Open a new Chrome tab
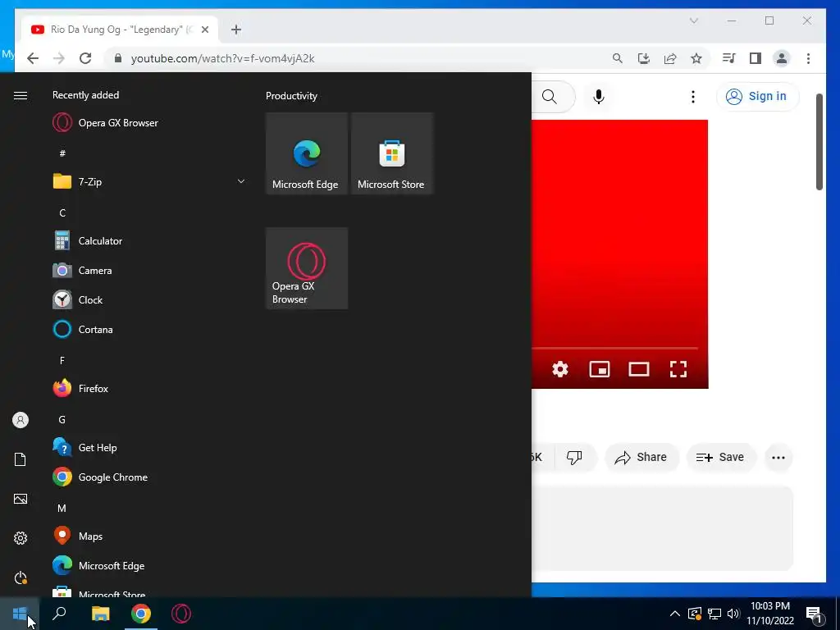This screenshot has height=630, width=840. 236,30
